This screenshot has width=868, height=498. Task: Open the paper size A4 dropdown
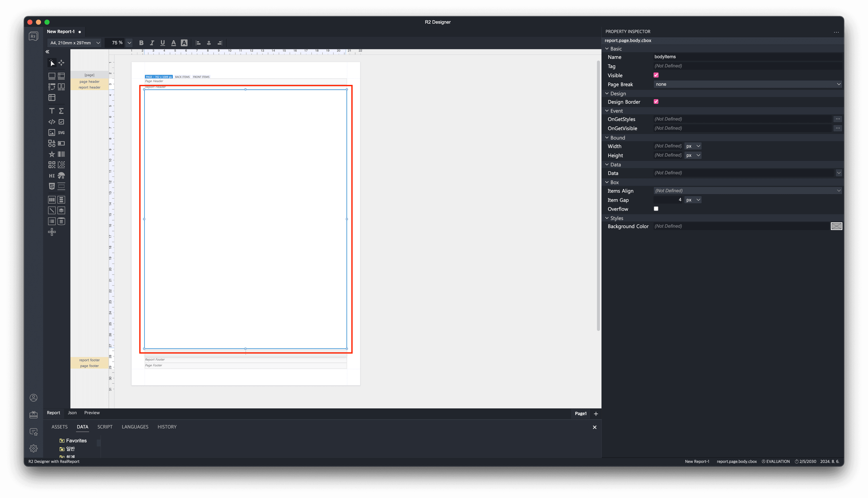[x=74, y=43]
